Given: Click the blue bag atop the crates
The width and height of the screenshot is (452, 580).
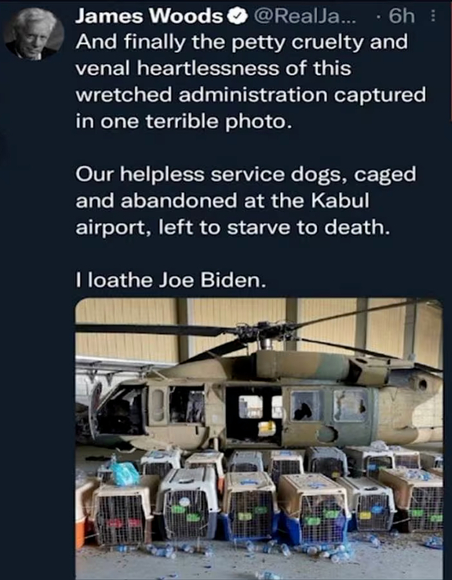Looking at the screenshot, I should (123, 472).
